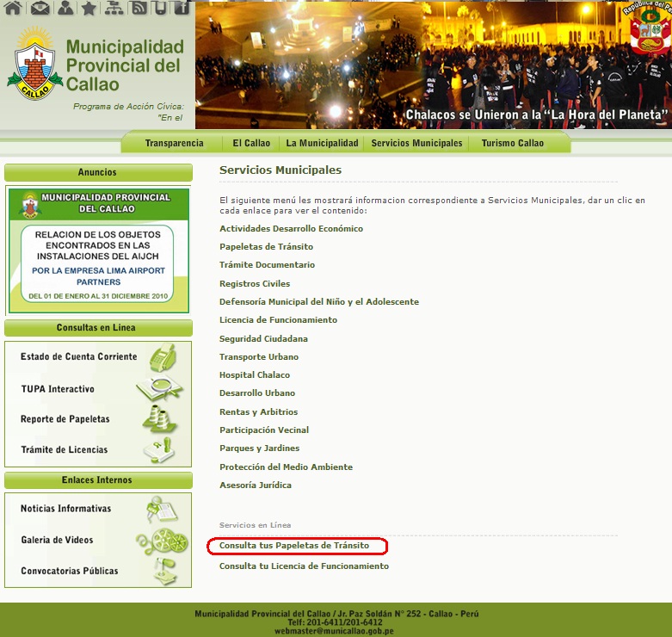The image size is (672, 637).
Task: Click the star favorites icon
Action: (89, 9)
